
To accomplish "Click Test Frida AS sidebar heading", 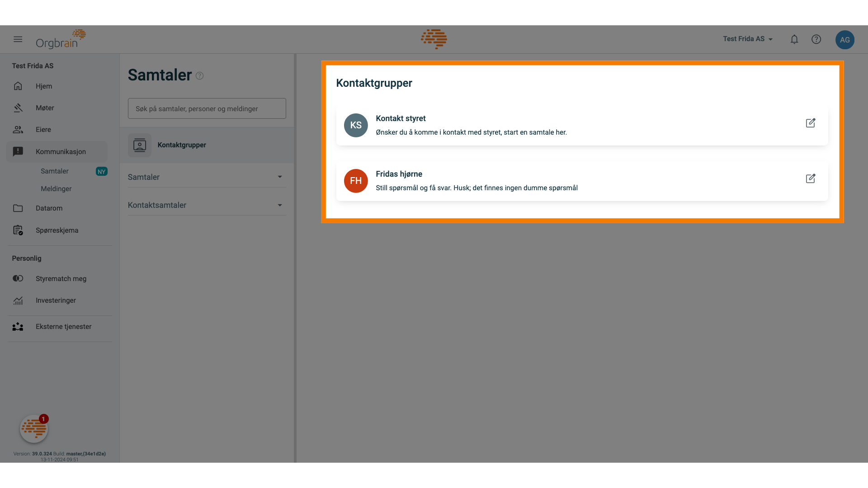I will [x=33, y=66].
